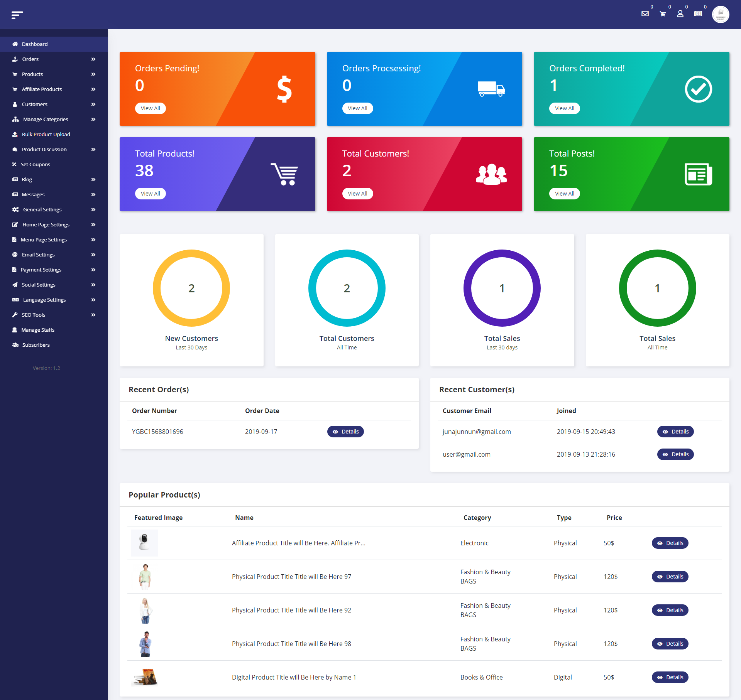Click truck icon on Orders Processing card
Screen dimensions: 741x700
click(x=491, y=89)
